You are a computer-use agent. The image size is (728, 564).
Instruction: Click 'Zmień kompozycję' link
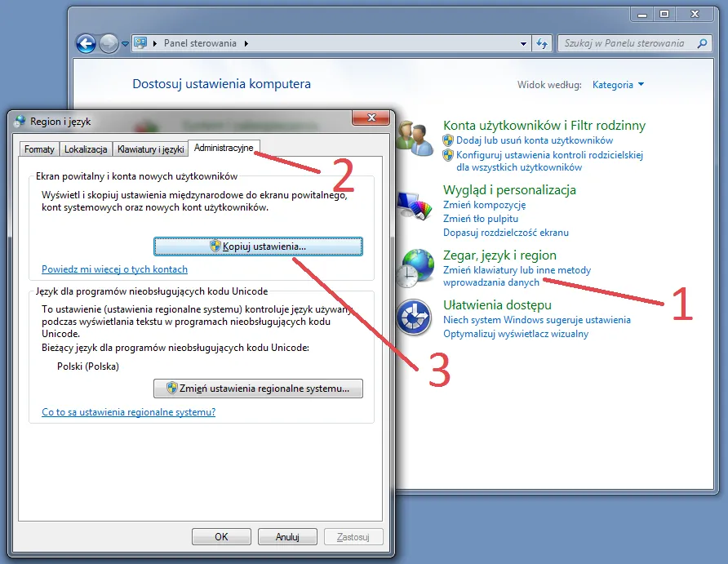tap(484, 205)
